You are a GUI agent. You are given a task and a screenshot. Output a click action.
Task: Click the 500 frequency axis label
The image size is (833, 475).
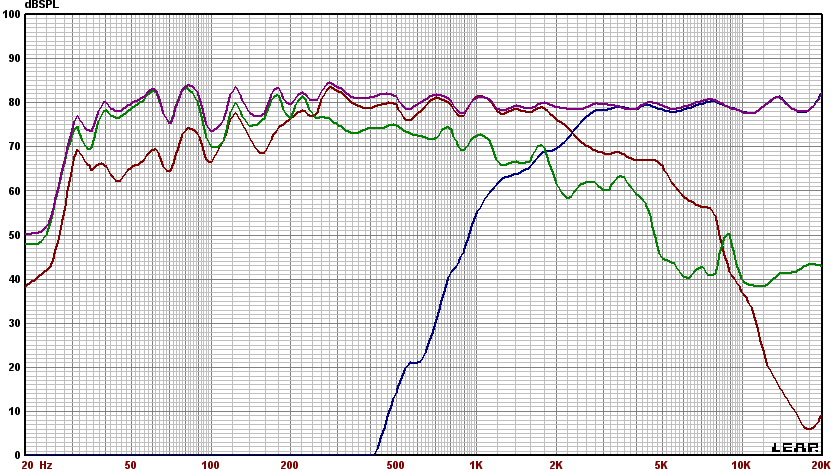point(395,465)
